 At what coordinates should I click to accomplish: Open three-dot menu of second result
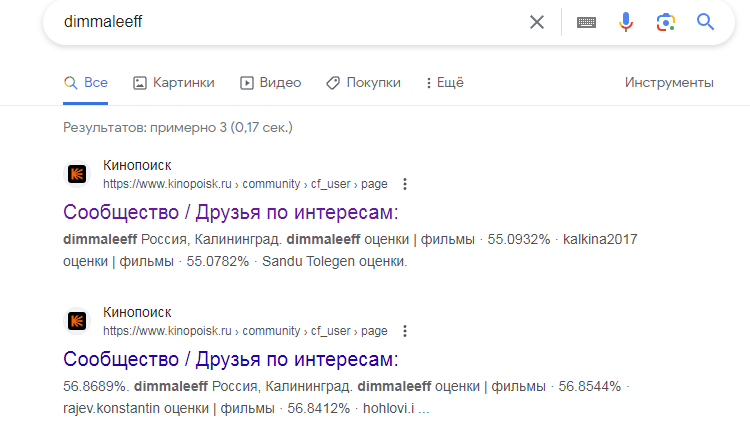405,331
